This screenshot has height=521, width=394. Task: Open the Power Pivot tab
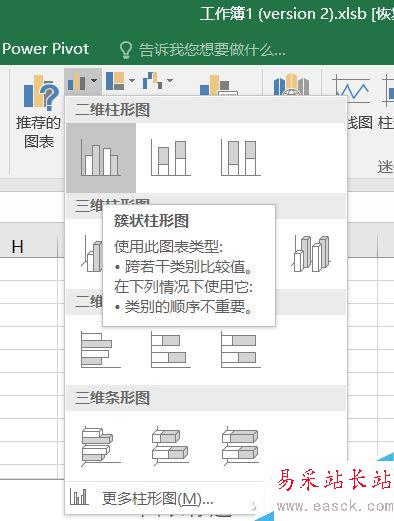tap(46, 49)
